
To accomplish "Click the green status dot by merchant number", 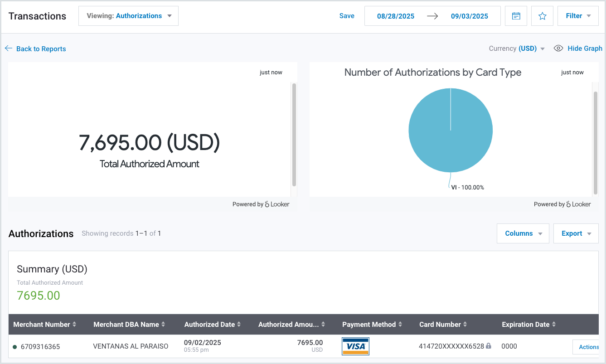I will 15,347.
